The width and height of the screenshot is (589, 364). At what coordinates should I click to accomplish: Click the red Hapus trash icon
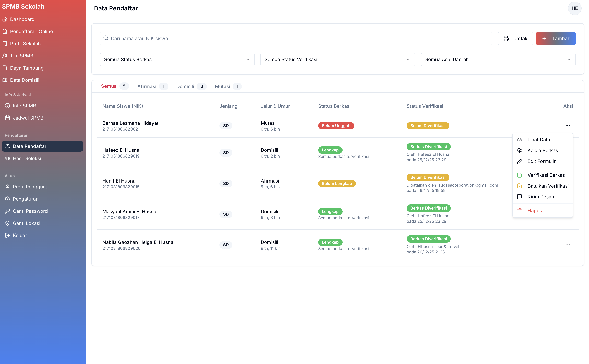(x=519, y=211)
